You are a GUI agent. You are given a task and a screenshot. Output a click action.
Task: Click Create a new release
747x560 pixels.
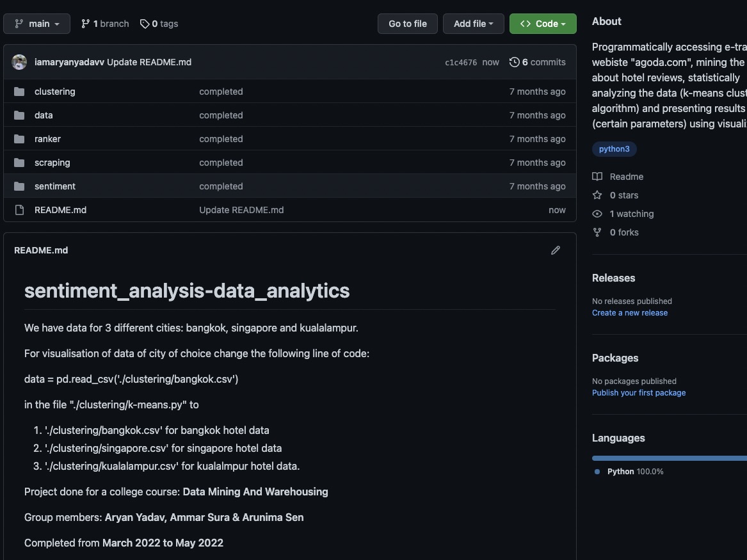pyautogui.click(x=630, y=313)
